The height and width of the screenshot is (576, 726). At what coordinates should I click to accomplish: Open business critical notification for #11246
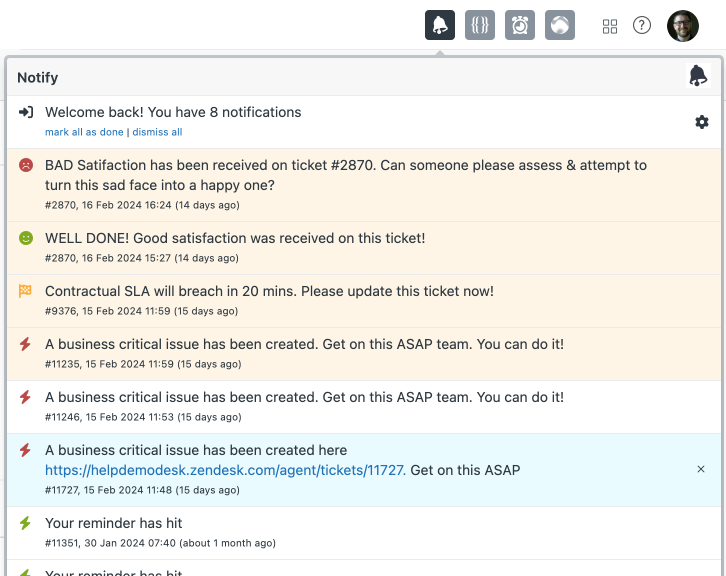pos(364,407)
